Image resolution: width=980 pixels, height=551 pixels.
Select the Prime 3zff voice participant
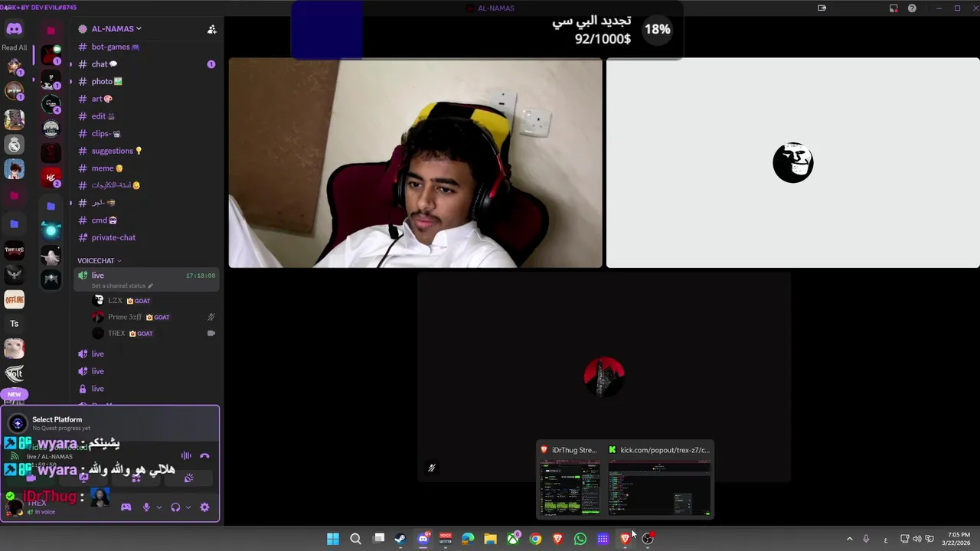click(x=153, y=317)
